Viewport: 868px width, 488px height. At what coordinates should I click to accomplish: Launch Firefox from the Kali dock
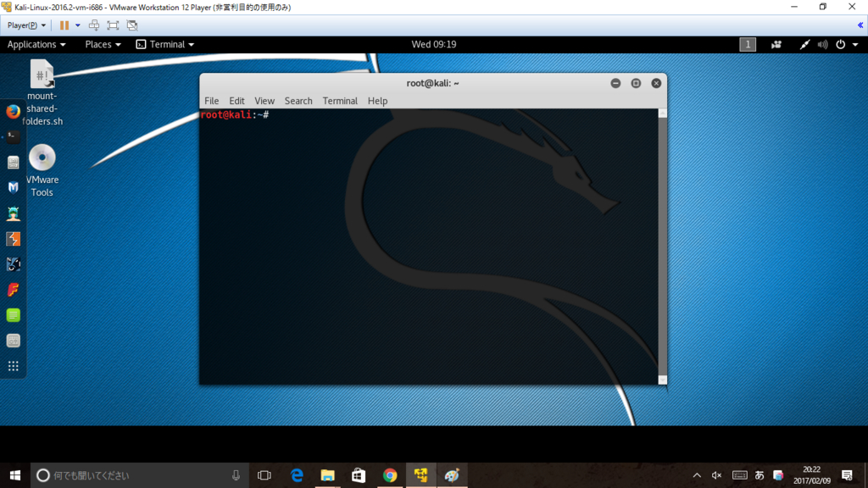click(14, 112)
